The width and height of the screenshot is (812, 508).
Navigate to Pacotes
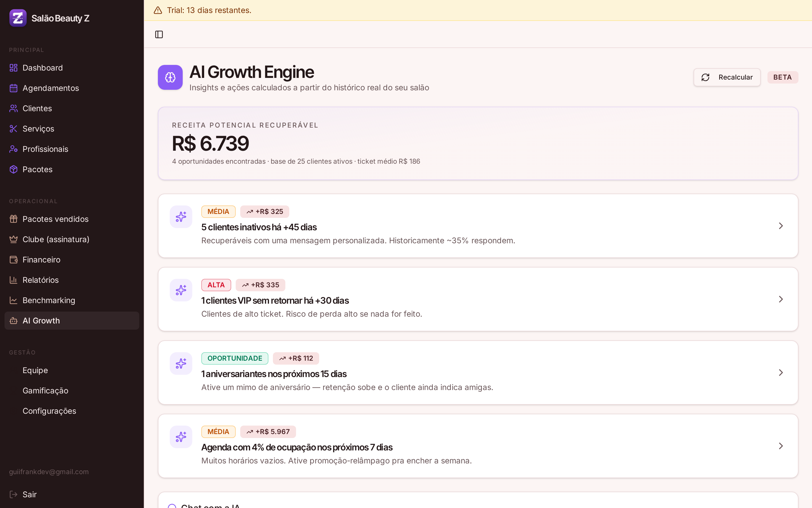72,169
